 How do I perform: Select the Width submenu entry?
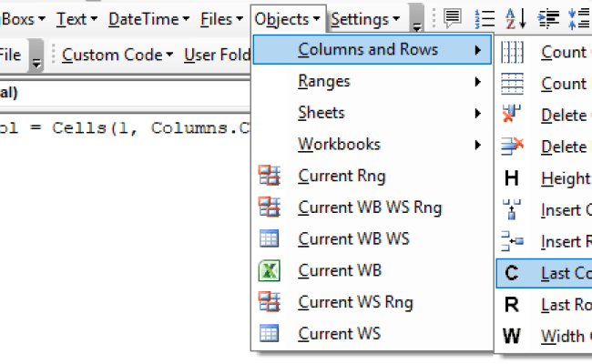[544, 337]
